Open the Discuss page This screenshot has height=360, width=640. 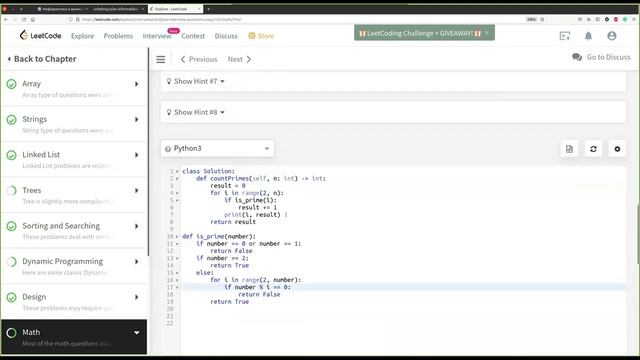[226, 36]
